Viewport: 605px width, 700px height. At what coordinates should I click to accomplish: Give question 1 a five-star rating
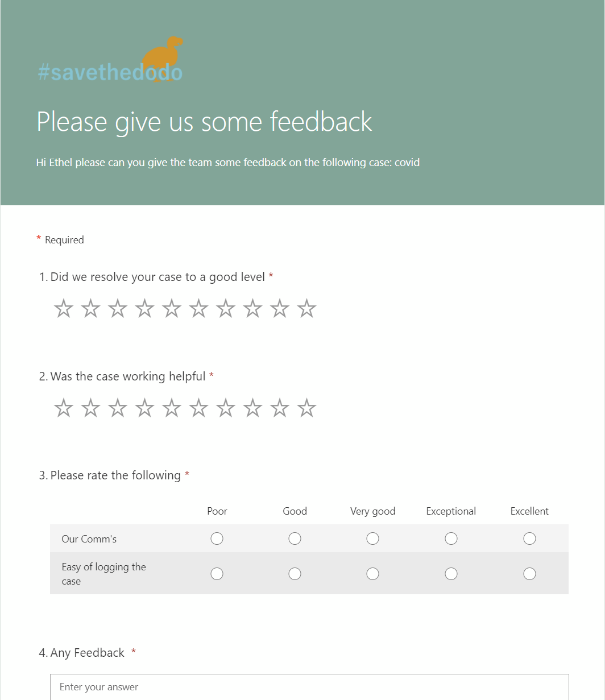[172, 309]
